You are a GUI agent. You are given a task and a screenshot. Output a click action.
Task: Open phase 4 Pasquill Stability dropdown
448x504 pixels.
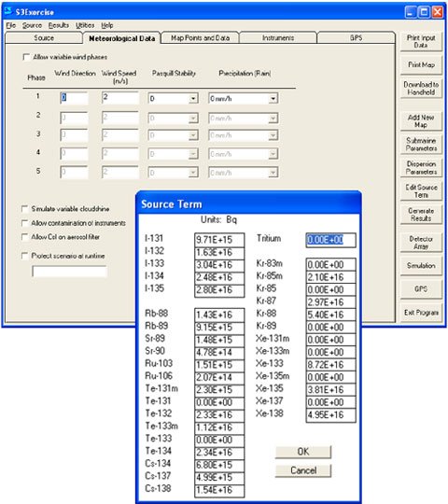tap(193, 154)
